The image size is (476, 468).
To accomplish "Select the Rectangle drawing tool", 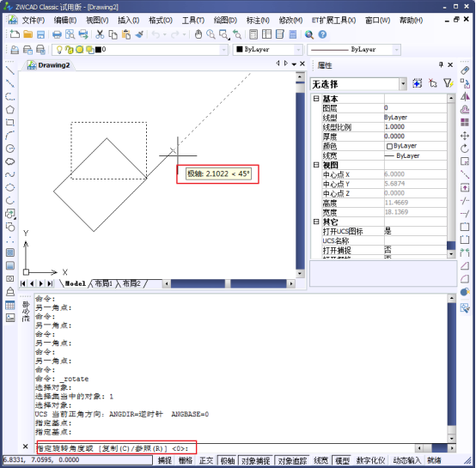I will pos(10,123).
